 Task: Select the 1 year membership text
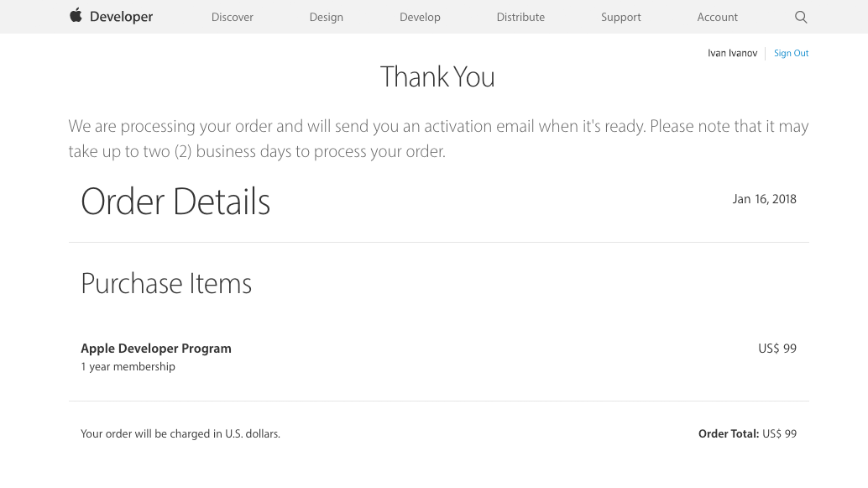pos(128,367)
